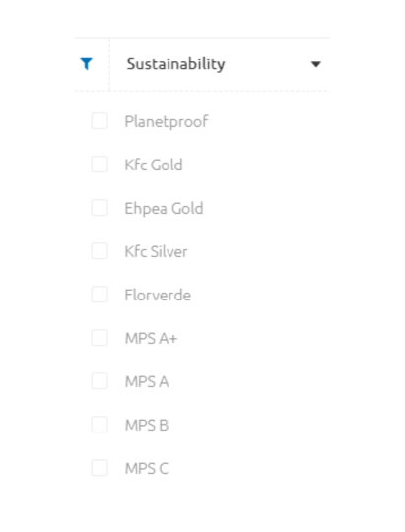
Task: Toggle the Florverde checkbox
Action: pos(100,295)
